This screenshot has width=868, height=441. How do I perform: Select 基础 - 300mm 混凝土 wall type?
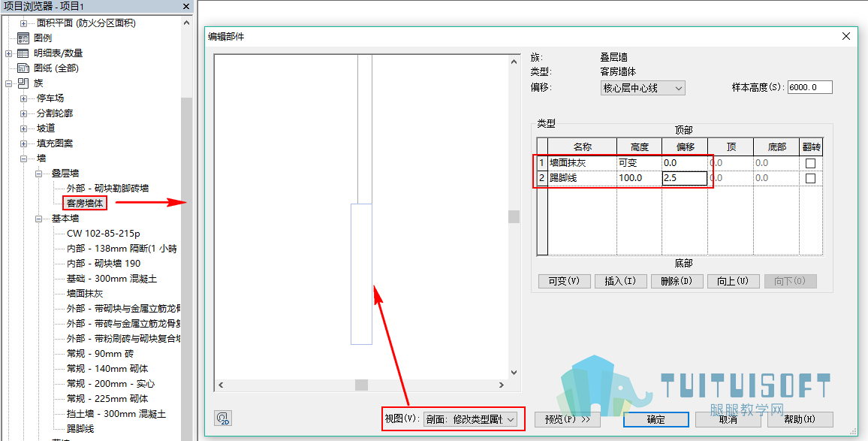click(x=112, y=279)
